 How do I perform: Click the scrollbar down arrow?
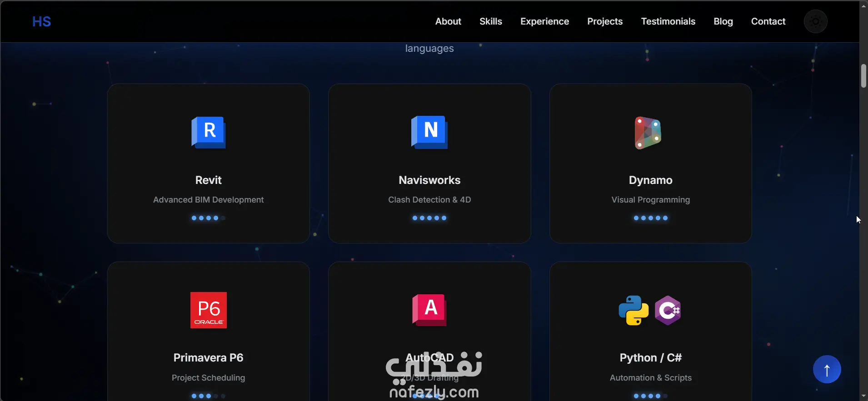click(x=863, y=396)
